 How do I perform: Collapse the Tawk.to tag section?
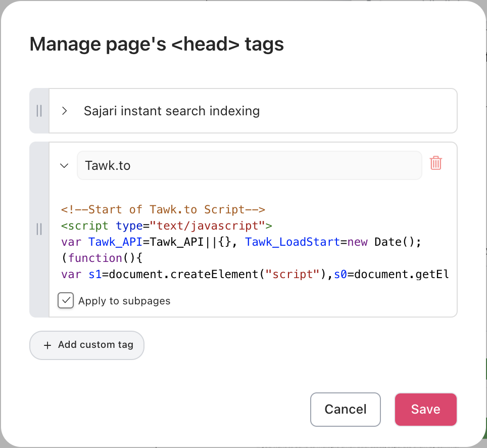tap(64, 165)
